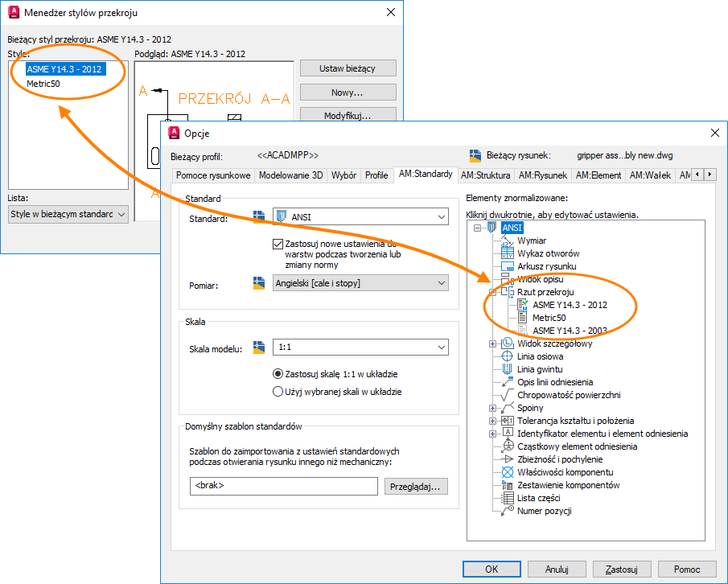Click the Bieżący rysunek drawing icon
The image size is (728, 584).
click(x=475, y=155)
